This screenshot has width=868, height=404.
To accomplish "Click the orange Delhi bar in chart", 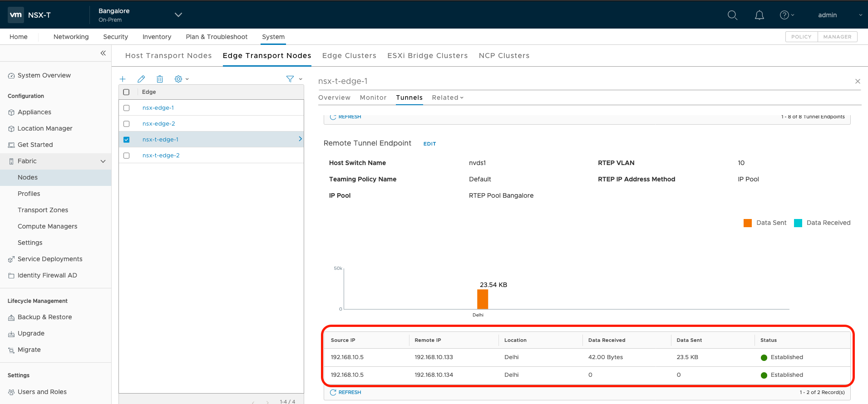I will [483, 299].
